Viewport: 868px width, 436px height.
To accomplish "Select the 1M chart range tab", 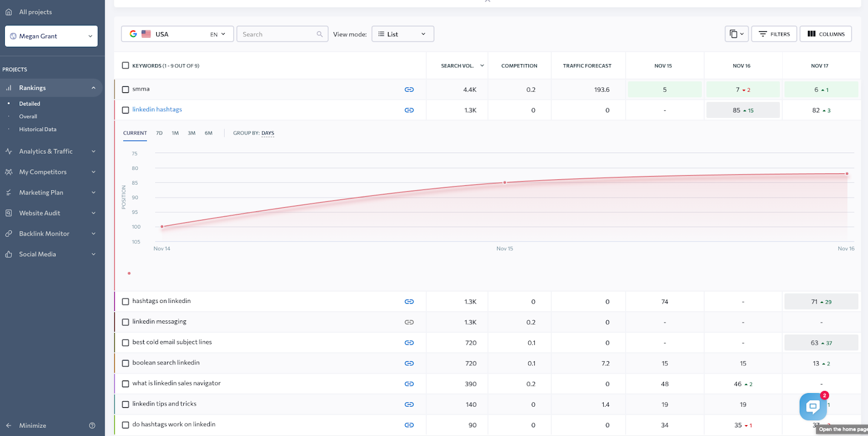I will [175, 133].
